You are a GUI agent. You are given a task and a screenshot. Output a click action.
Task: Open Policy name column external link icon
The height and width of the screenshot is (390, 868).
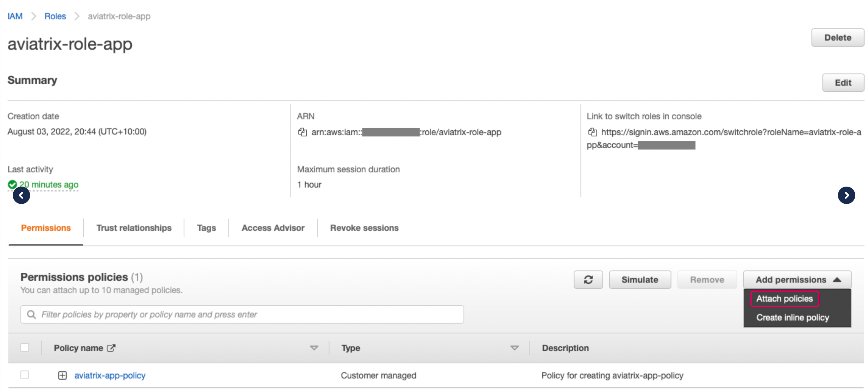pos(111,348)
